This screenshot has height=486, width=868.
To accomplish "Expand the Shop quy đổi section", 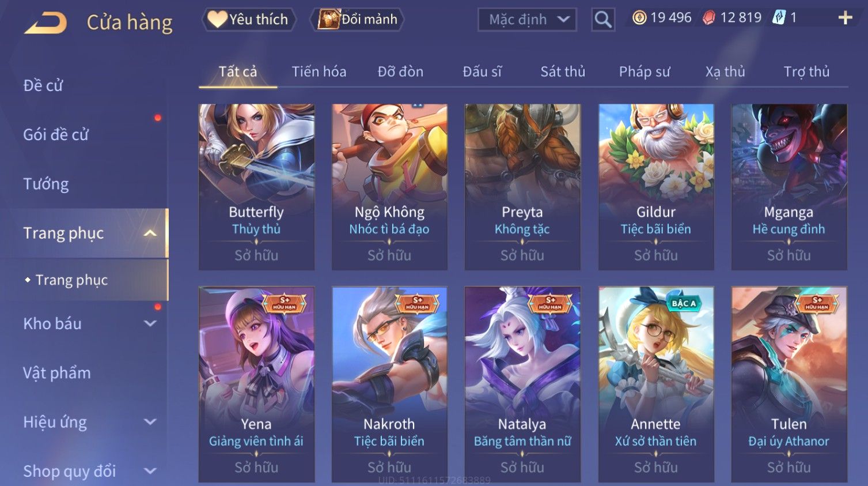I will click(x=150, y=471).
